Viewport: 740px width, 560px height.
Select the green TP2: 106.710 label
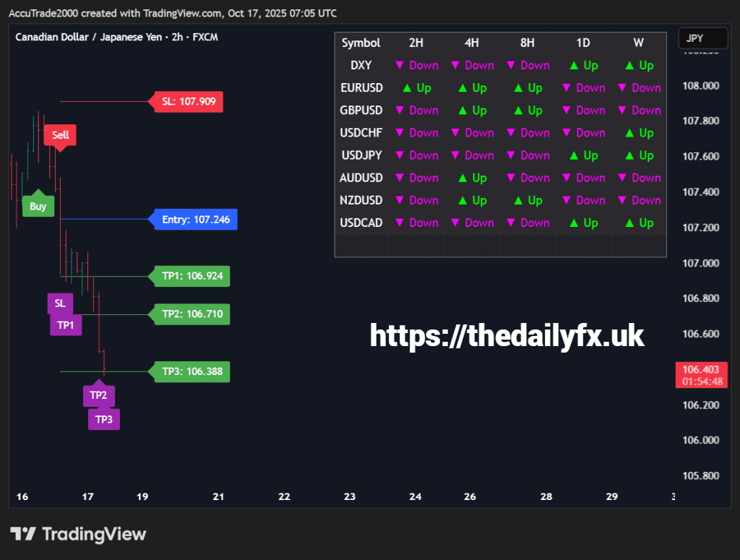click(x=192, y=314)
